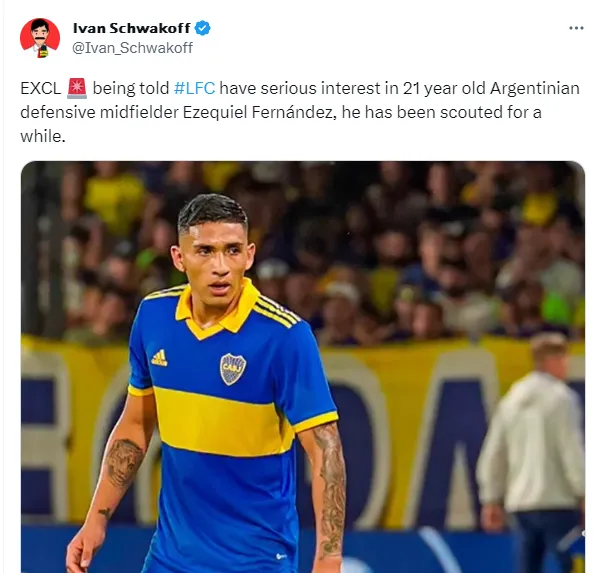Screen dimensions: 594x573
Task: Click the tiger tattoo on the forearm
Action: click(x=123, y=463)
